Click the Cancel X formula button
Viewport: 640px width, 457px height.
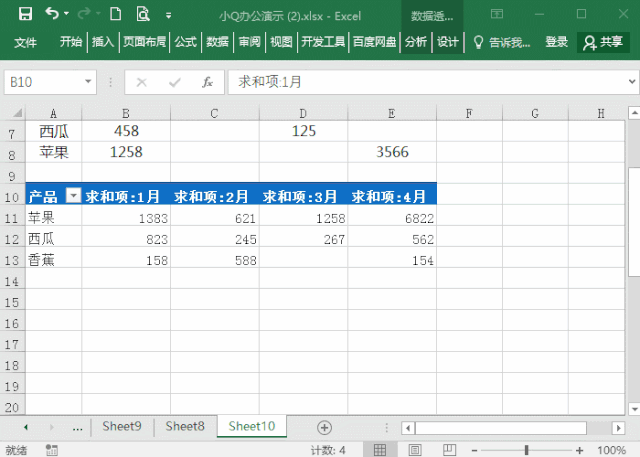[142, 82]
